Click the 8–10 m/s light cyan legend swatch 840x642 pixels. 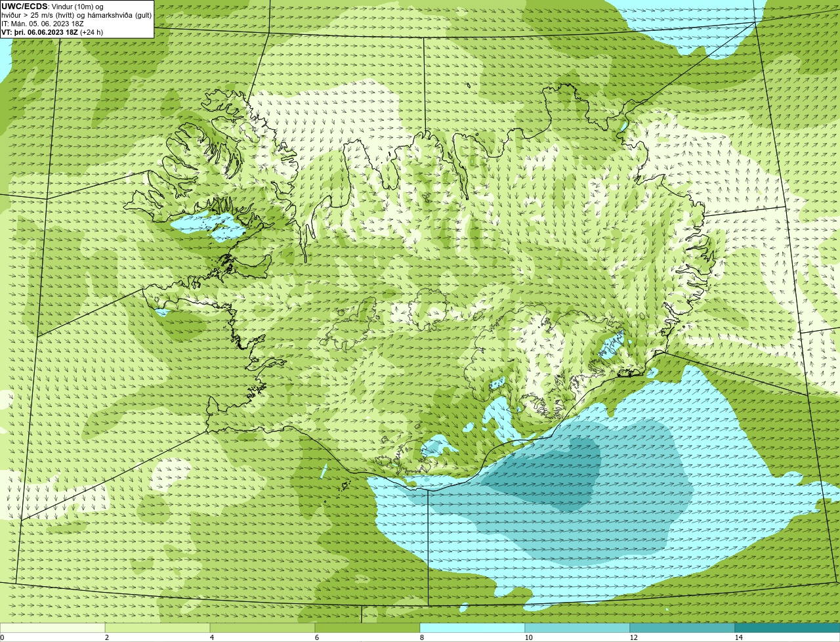pyautogui.click(x=472, y=628)
